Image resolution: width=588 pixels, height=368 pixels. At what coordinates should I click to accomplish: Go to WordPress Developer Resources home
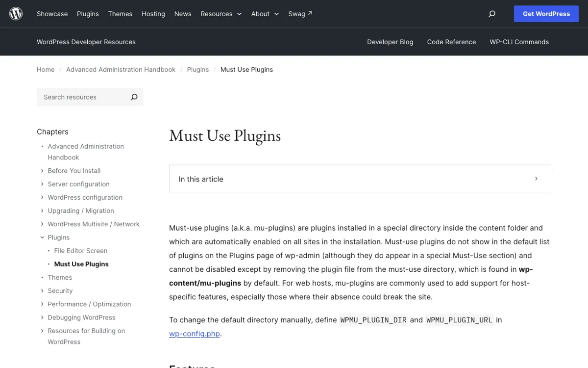[86, 42]
